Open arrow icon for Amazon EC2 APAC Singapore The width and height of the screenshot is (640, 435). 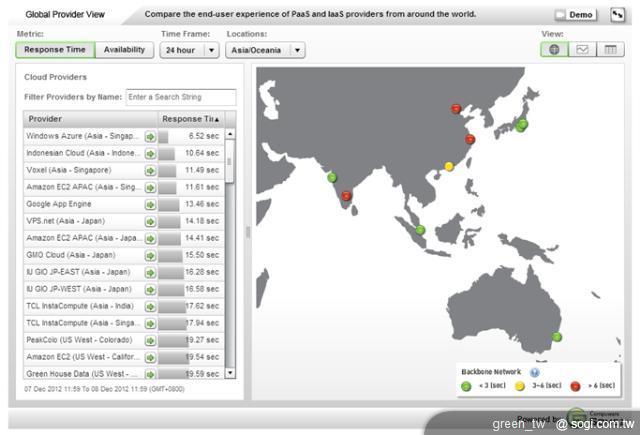(x=151, y=188)
